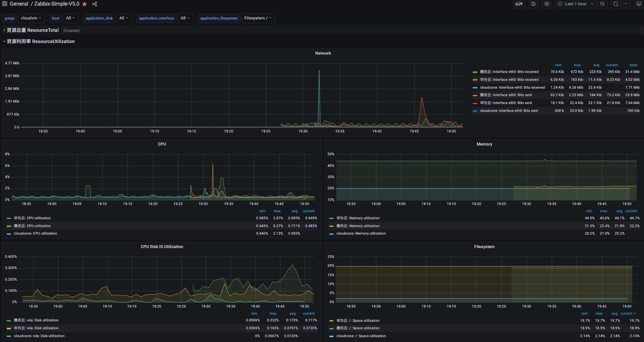
Task: Click the zoom out time range icon
Action: [x=602, y=4]
